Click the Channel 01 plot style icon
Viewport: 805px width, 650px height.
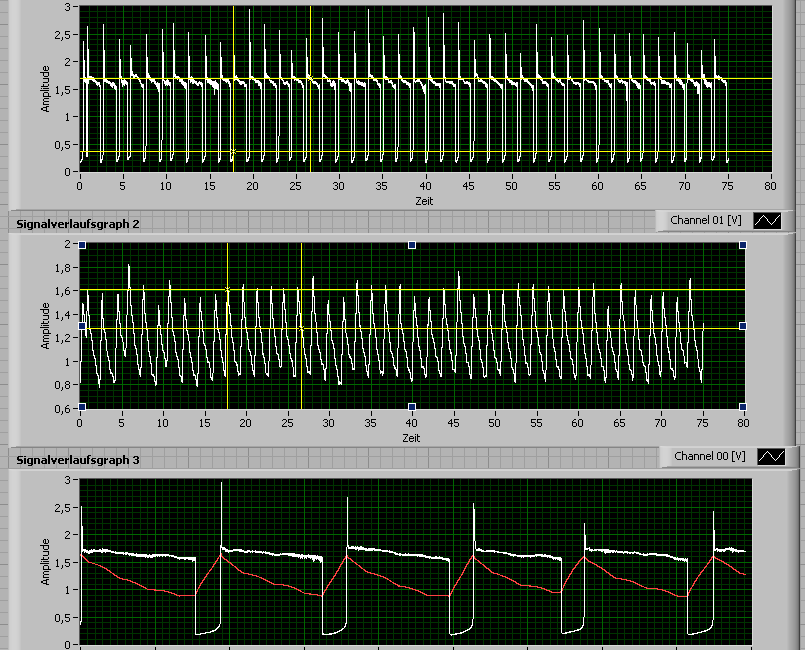point(767,221)
